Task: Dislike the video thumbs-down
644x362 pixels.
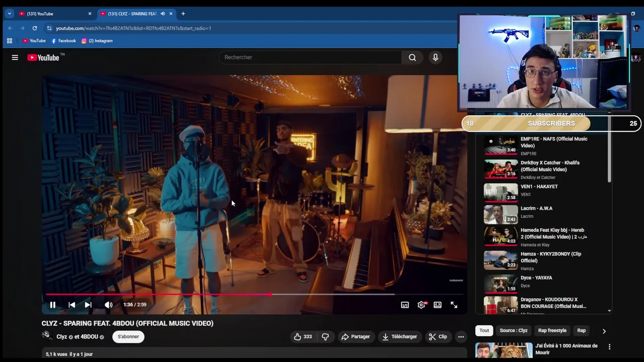Action: point(326,337)
